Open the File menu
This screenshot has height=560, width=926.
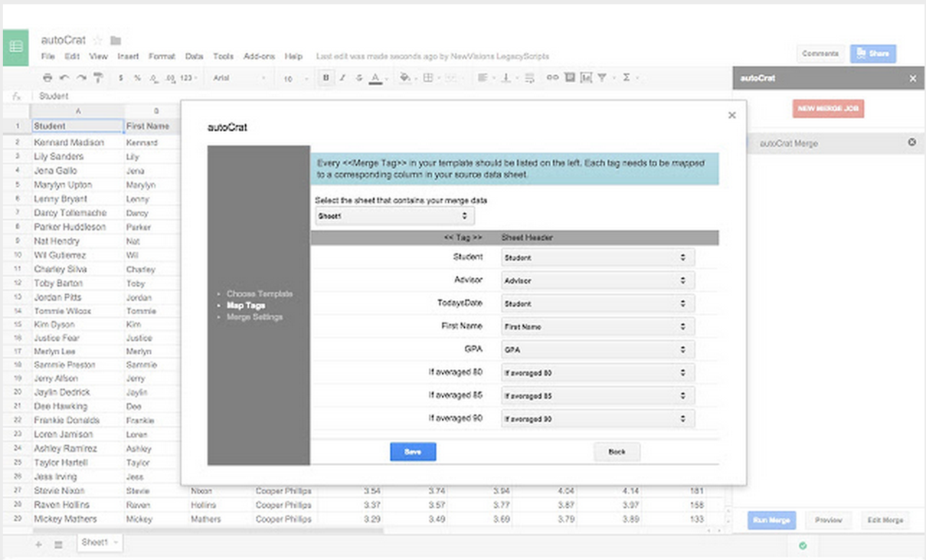coord(48,56)
